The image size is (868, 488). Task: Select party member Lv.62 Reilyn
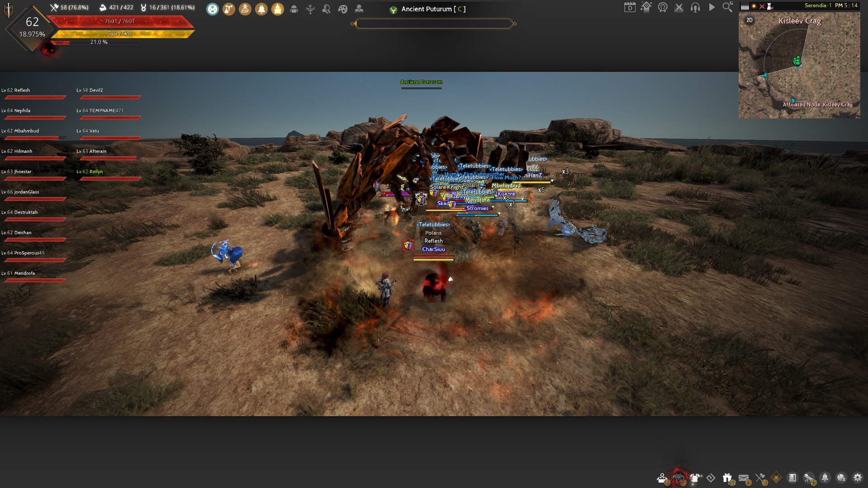click(x=109, y=174)
